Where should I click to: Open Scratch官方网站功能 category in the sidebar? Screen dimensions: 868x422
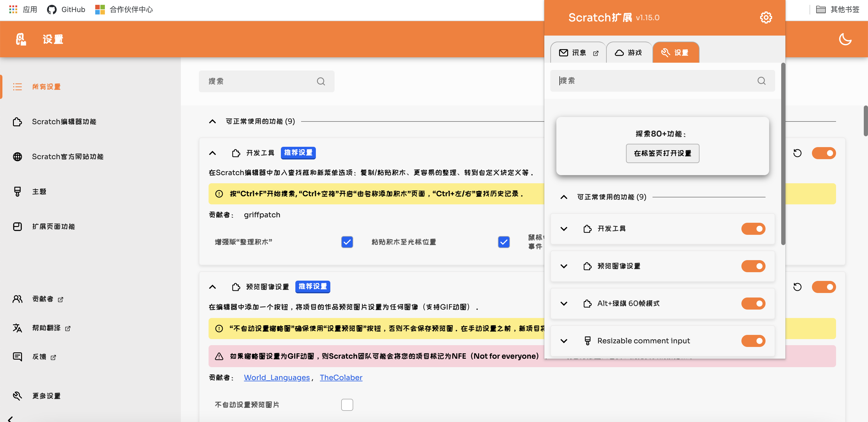(x=90, y=157)
